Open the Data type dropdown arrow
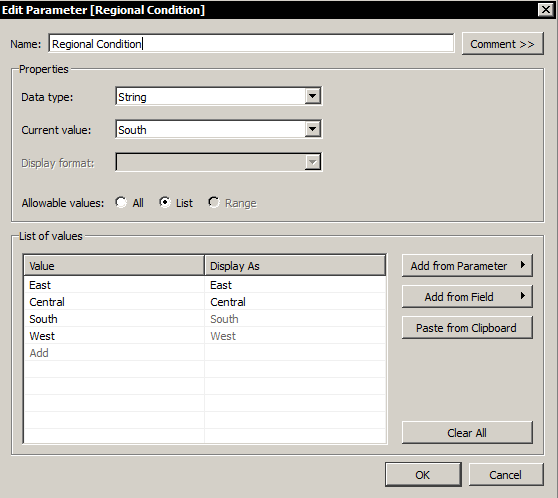 (312, 96)
